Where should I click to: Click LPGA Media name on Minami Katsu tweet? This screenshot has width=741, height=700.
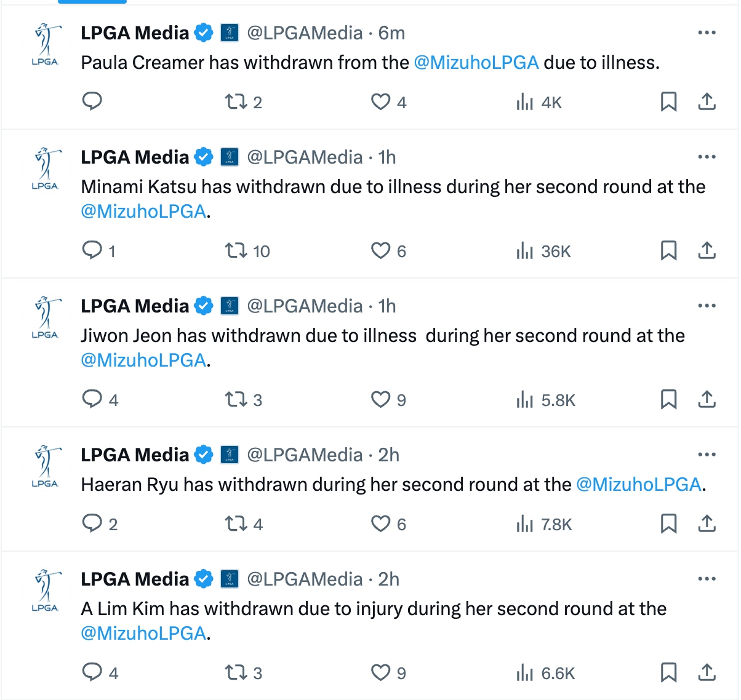pyautogui.click(x=135, y=157)
